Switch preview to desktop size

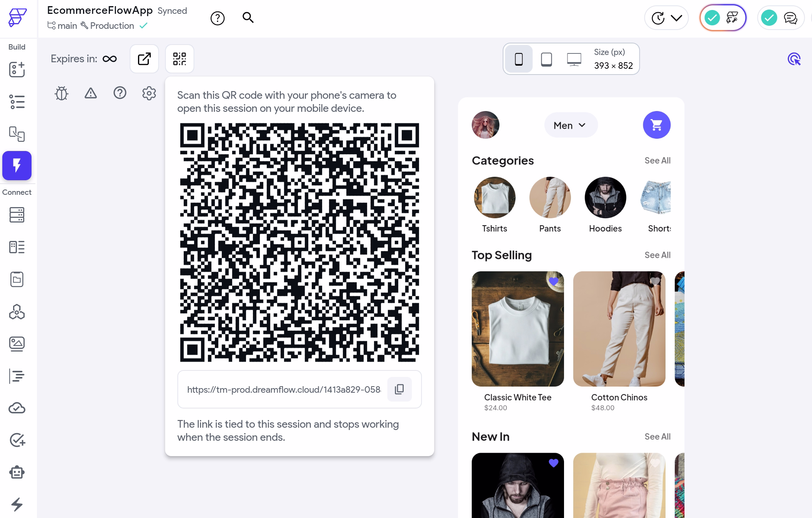pyautogui.click(x=574, y=59)
